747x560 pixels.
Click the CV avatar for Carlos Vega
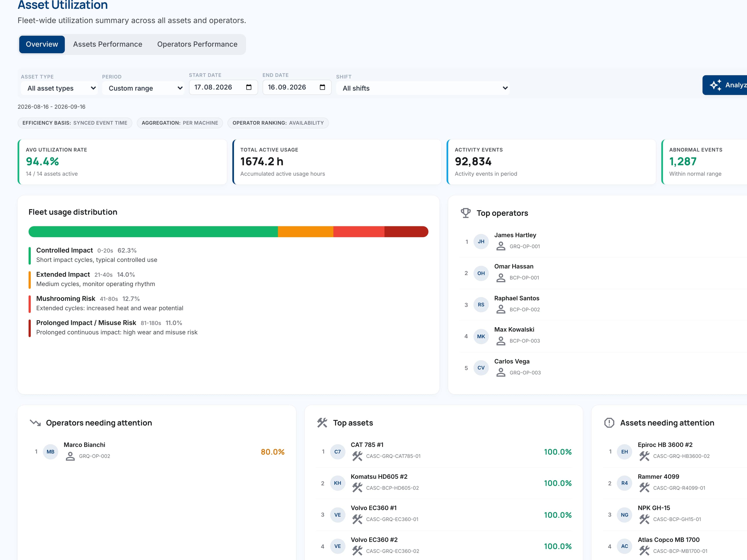481,368
